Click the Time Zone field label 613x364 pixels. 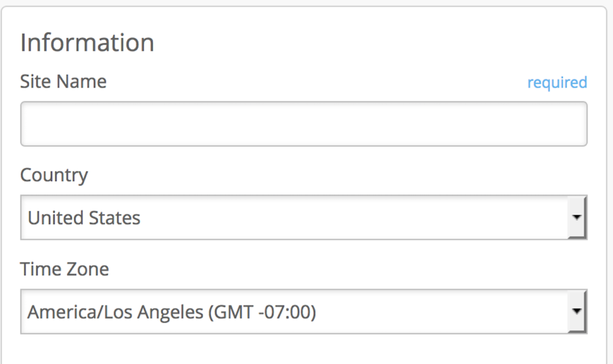[x=65, y=269]
